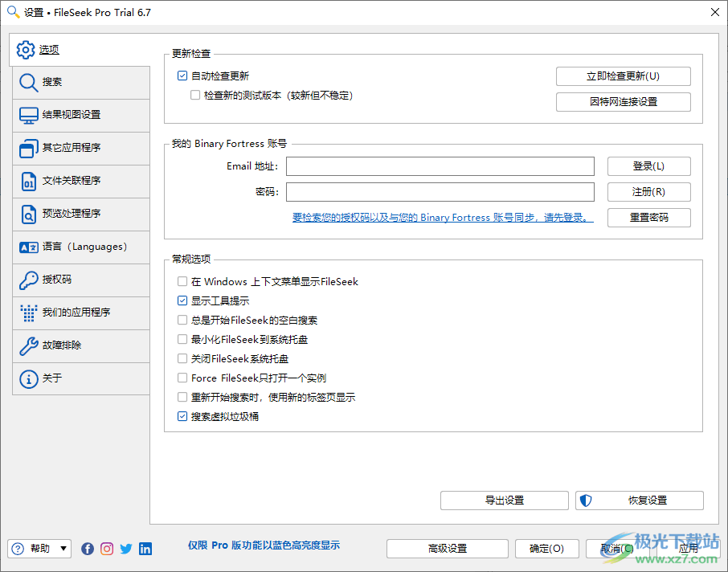Toggle 自动检查更新 checkbox
The height and width of the screenshot is (572, 728).
pyautogui.click(x=182, y=76)
